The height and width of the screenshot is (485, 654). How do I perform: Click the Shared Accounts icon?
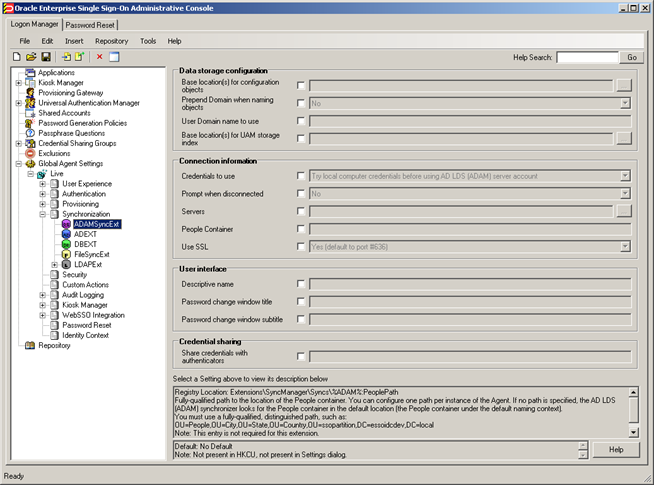pyautogui.click(x=30, y=113)
